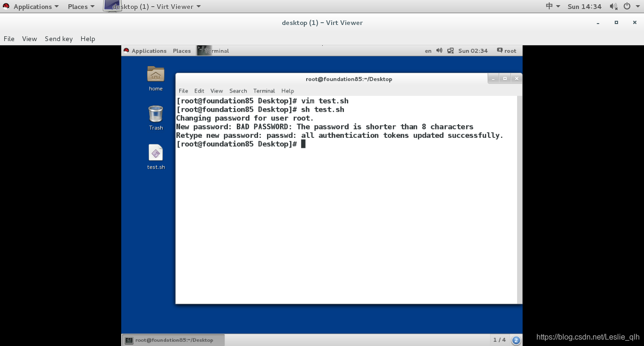
Task: Click the Terminal icon in guest top panel
Action: click(x=204, y=51)
